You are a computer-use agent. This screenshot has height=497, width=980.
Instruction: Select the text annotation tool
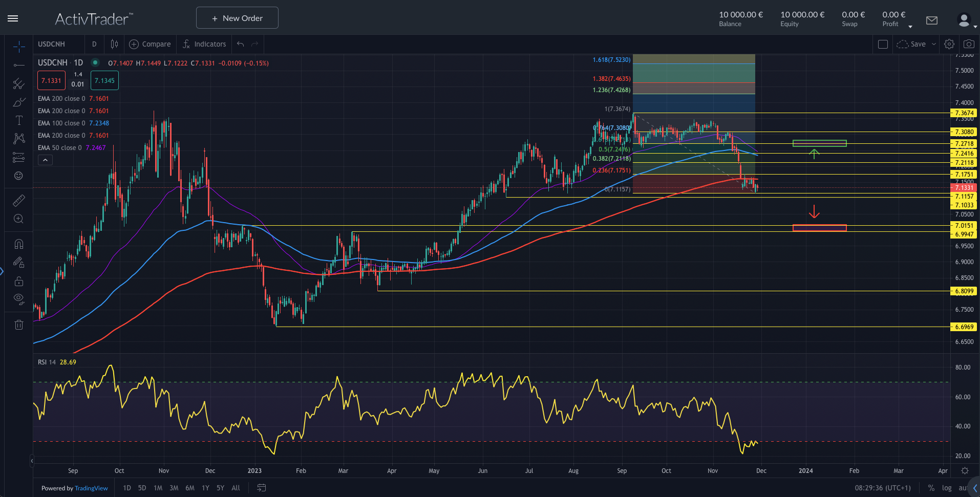18,120
